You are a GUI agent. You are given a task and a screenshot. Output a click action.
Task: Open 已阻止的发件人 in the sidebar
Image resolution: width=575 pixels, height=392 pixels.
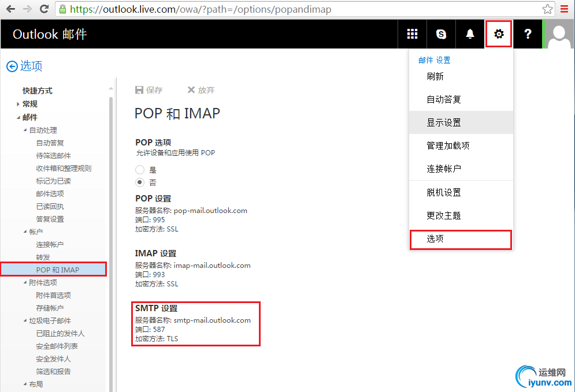(x=61, y=333)
